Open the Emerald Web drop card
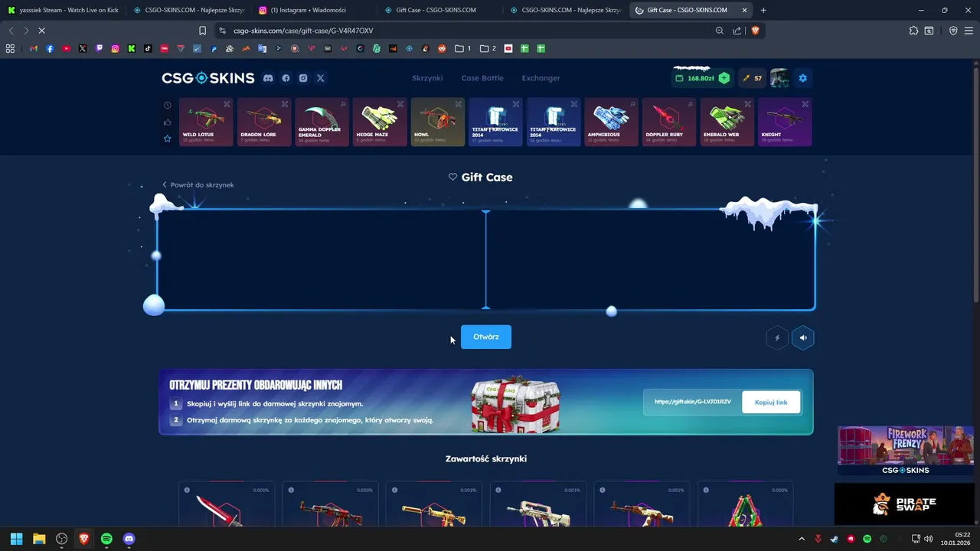The height and width of the screenshot is (551, 980). tap(727, 122)
